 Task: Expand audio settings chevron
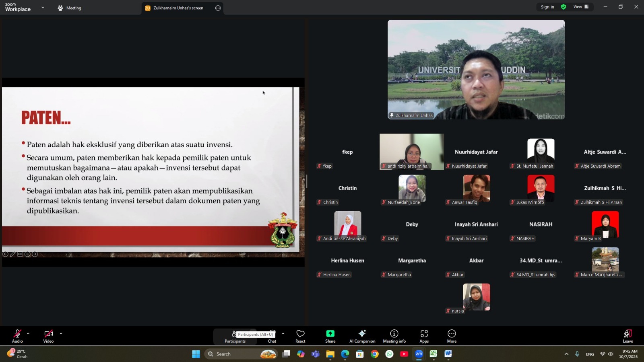(28, 333)
